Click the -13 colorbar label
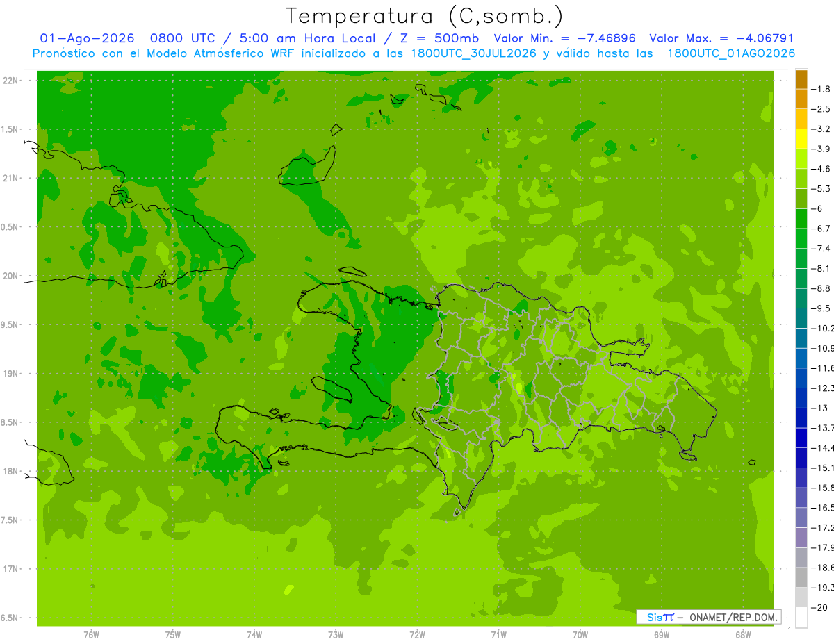Image resolution: width=834 pixels, height=644 pixels. (819, 408)
